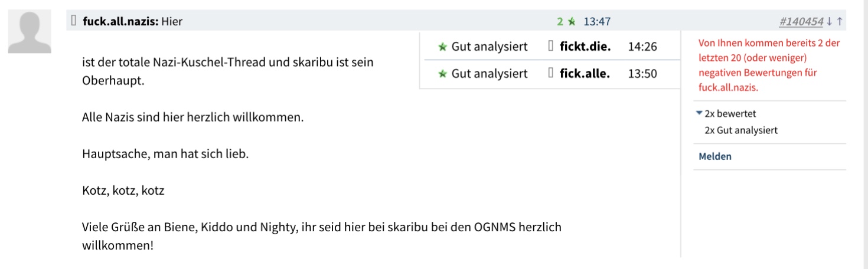
Task: Click the 'Gut analysiert' label at 14:26
Action: [490, 47]
